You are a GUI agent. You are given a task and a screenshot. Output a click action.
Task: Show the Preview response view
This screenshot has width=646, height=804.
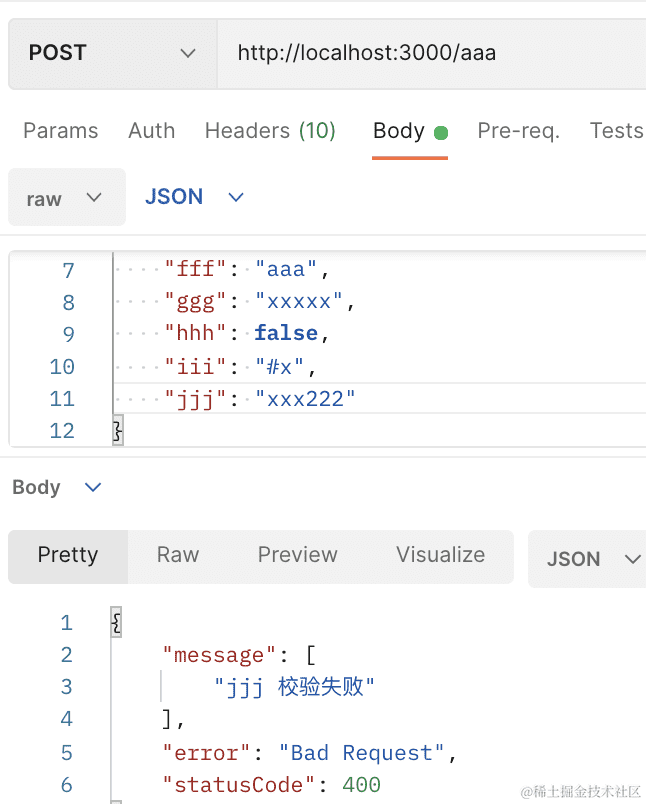pyautogui.click(x=297, y=555)
